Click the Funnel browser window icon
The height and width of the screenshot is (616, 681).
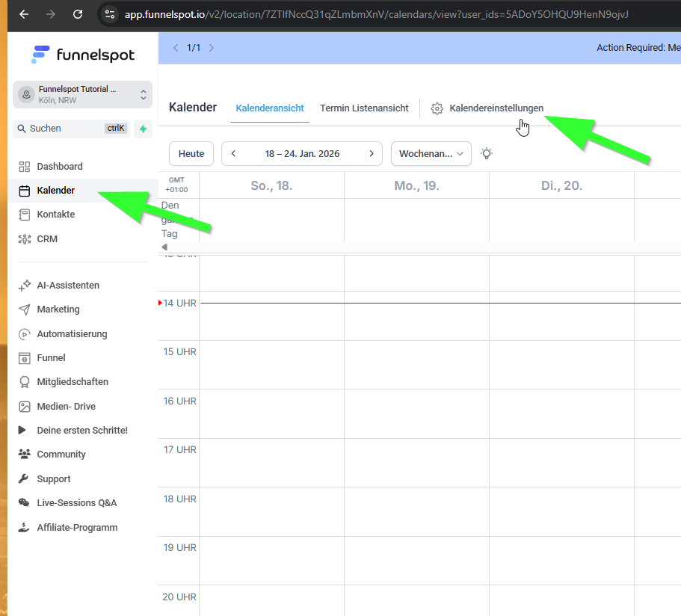click(x=25, y=358)
